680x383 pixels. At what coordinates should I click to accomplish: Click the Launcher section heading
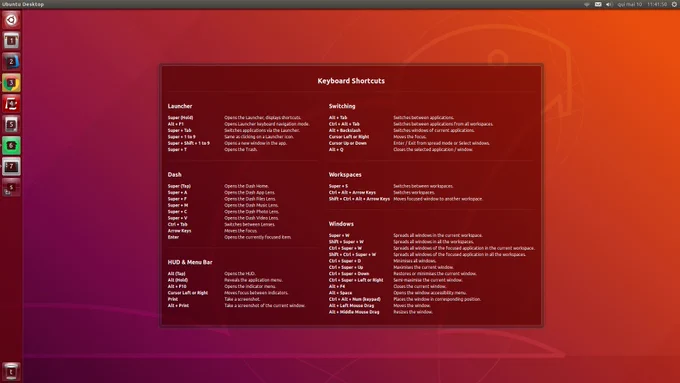(x=180, y=106)
